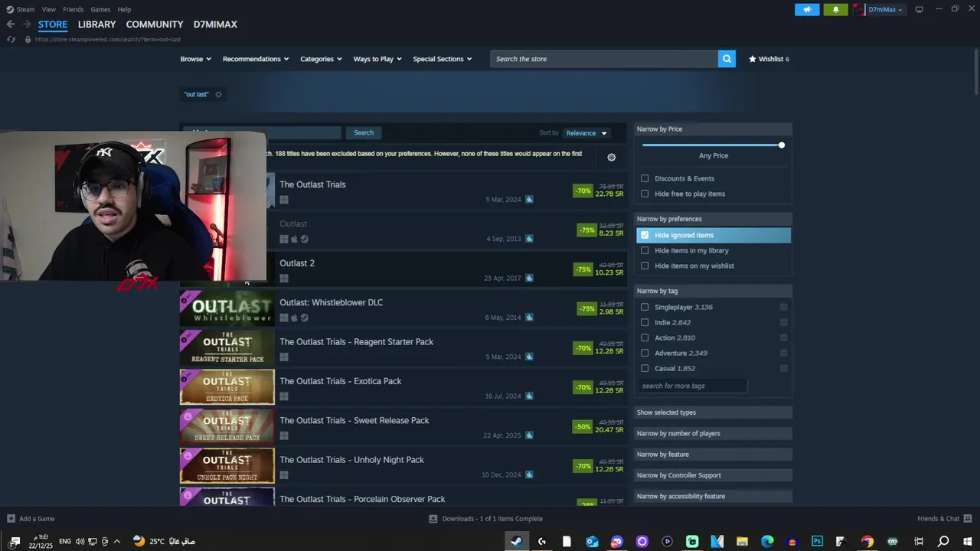Viewport: 980px width, 551px height.
Task: Tick the Adventure tag checkbox
Action: pyautogui.click(x=645, y=353)
